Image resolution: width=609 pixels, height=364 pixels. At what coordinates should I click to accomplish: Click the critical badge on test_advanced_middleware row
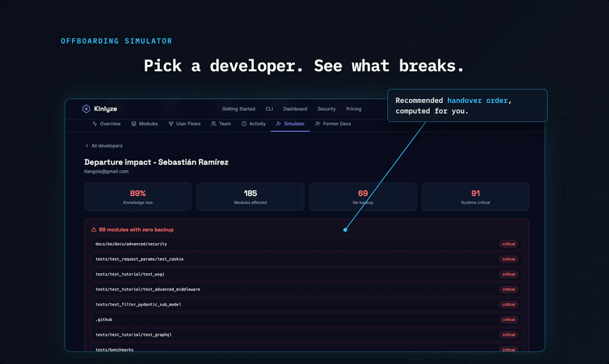pyautogui.click(x=509, y=289)
